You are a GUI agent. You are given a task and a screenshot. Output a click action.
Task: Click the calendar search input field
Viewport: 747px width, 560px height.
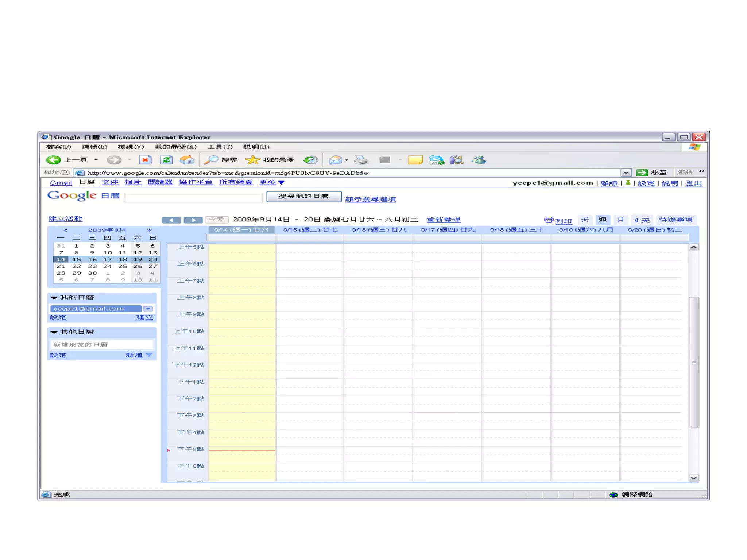194,197
